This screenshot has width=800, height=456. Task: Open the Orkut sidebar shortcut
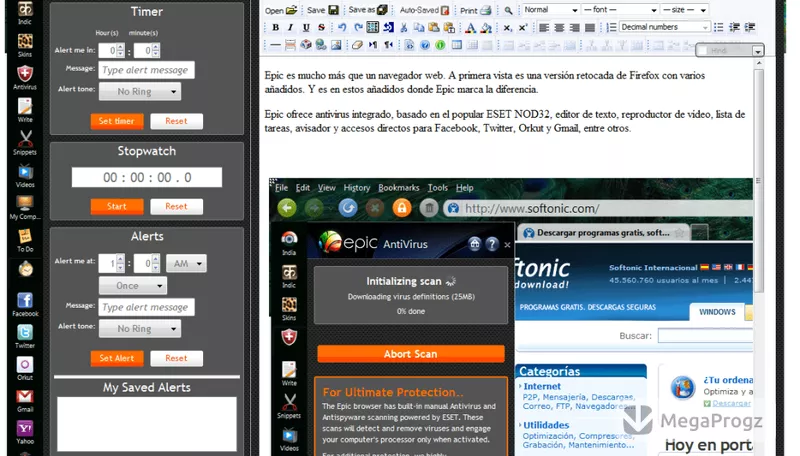point(24,369)
